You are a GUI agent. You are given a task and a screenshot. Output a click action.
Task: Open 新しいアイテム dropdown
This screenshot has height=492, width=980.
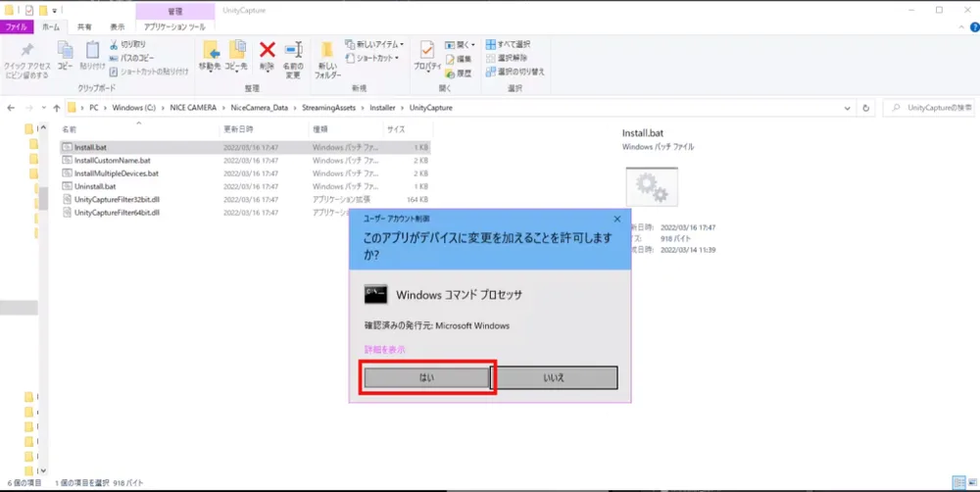pos(374,44)
